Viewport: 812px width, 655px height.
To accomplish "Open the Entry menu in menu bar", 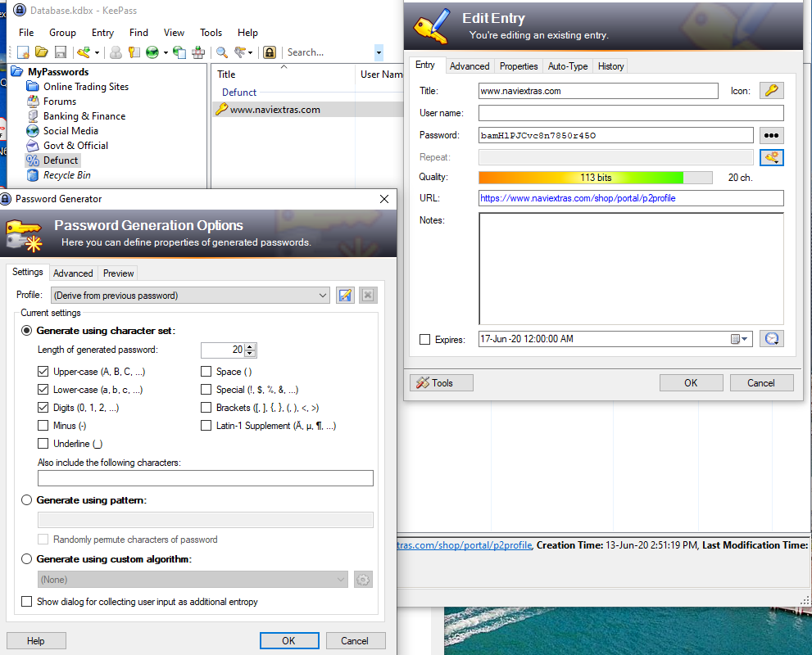I will (102, 33).
